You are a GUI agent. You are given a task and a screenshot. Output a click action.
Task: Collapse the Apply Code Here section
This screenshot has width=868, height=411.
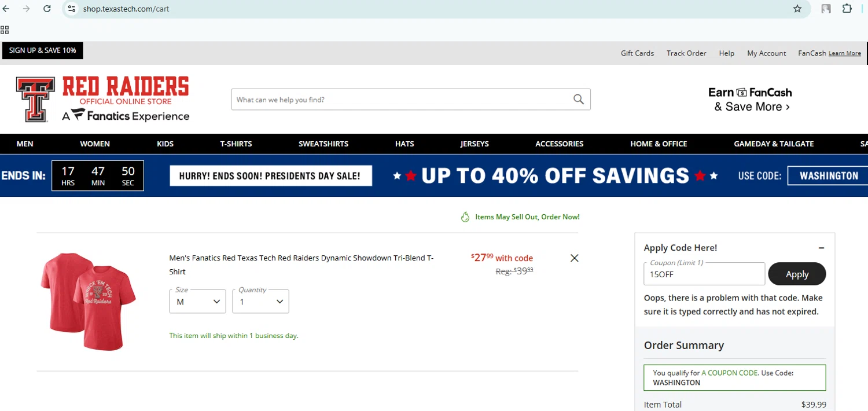coord(821,248)
